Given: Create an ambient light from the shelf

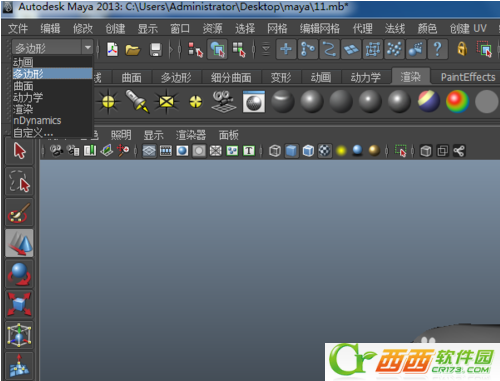Looking at the screenshot, I should (x=108, y=101).
